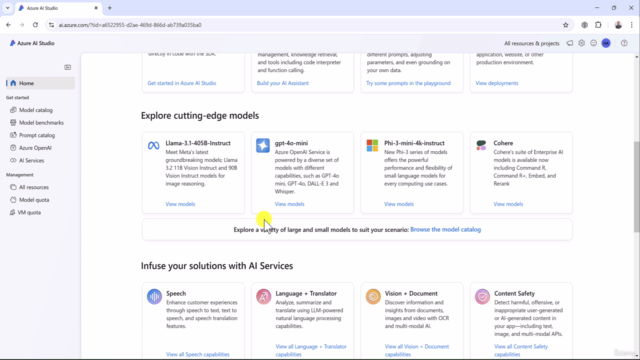This screenshot has height=360, width=640.
Task: Click the Microsoft logo on Phi-3 card
Action: coord(372,145)
